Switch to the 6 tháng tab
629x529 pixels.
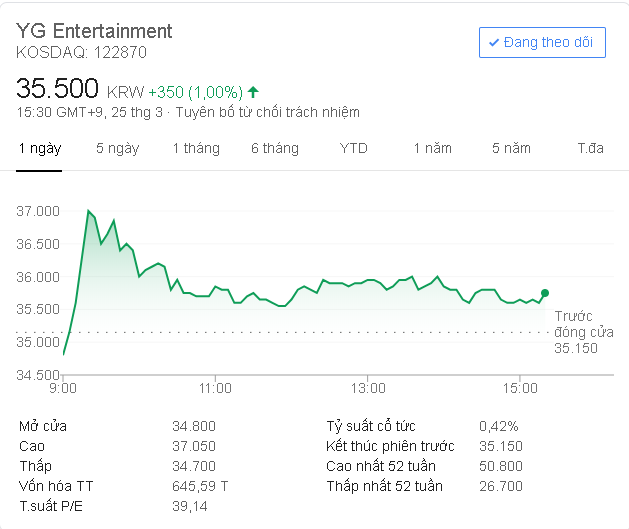click(x=274, y=148)
